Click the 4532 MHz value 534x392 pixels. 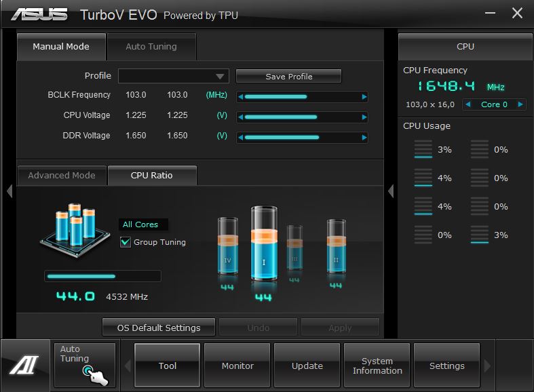coord(127,297)
